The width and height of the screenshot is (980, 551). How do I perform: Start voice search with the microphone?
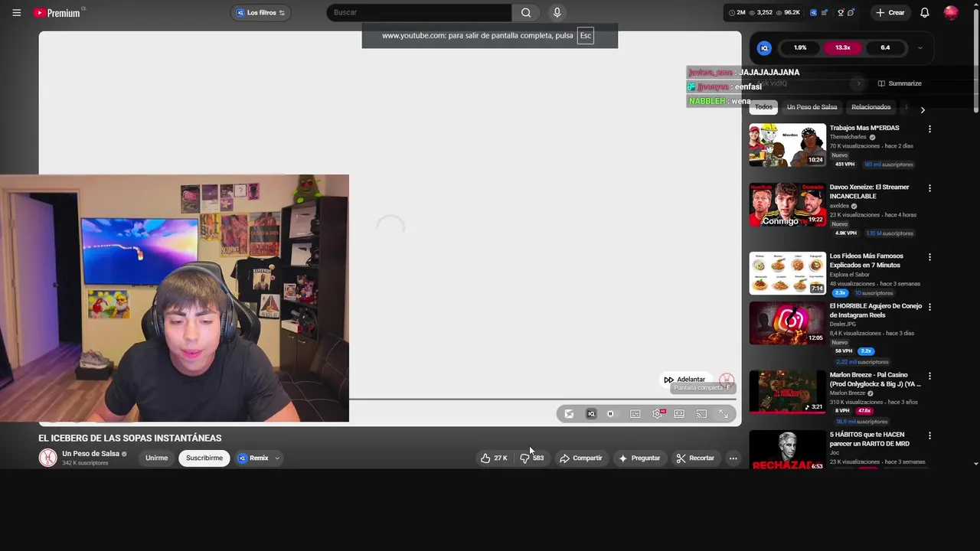tap(557, 12)
